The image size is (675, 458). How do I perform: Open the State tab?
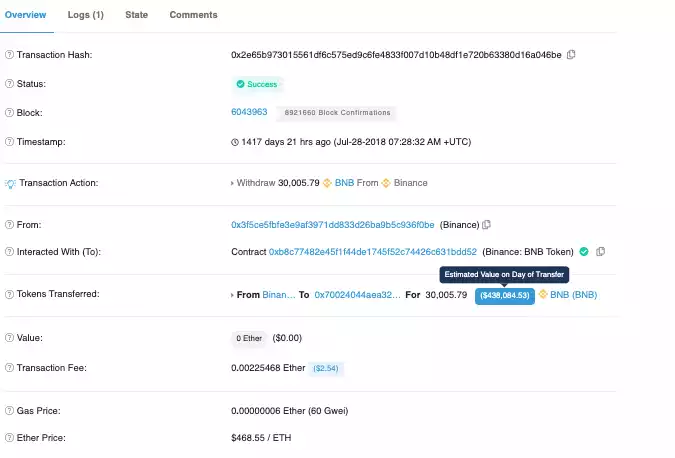click(136, 15)
